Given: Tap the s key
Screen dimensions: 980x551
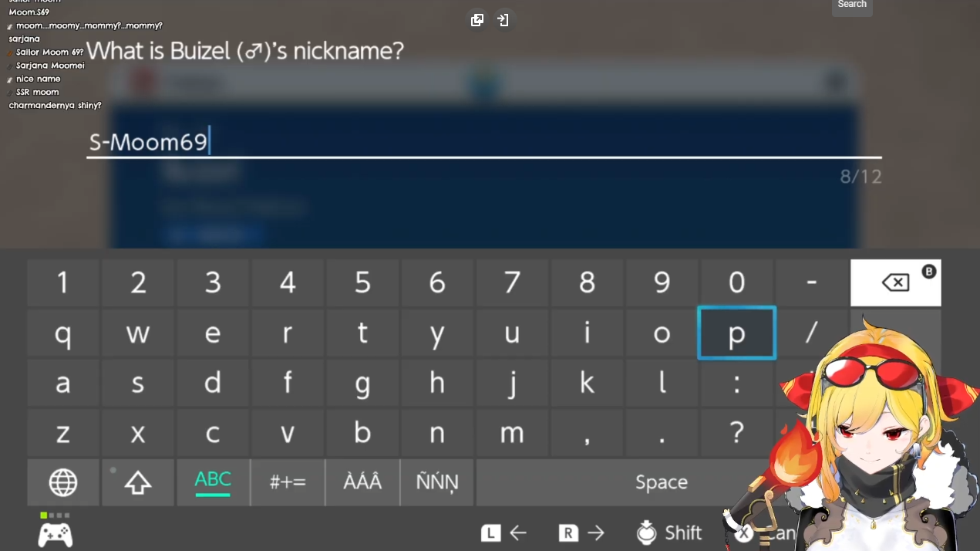Looking at the screenshot, I should [x=138, y=383].
